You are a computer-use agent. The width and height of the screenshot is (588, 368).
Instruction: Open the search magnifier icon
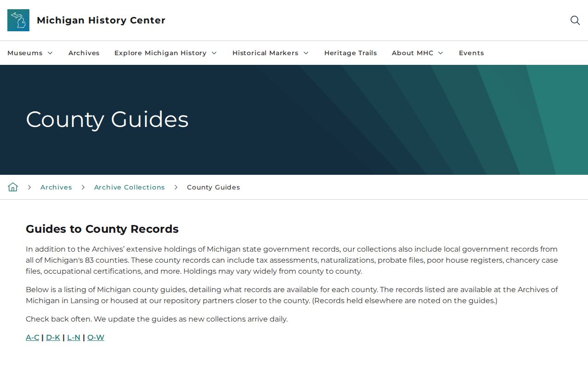click(575, 20)
